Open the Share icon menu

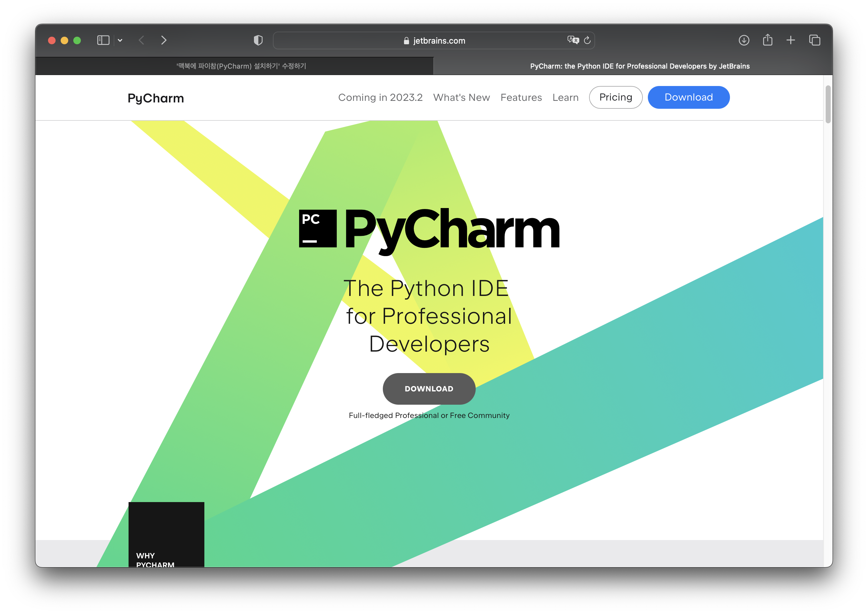pos(768,40)
